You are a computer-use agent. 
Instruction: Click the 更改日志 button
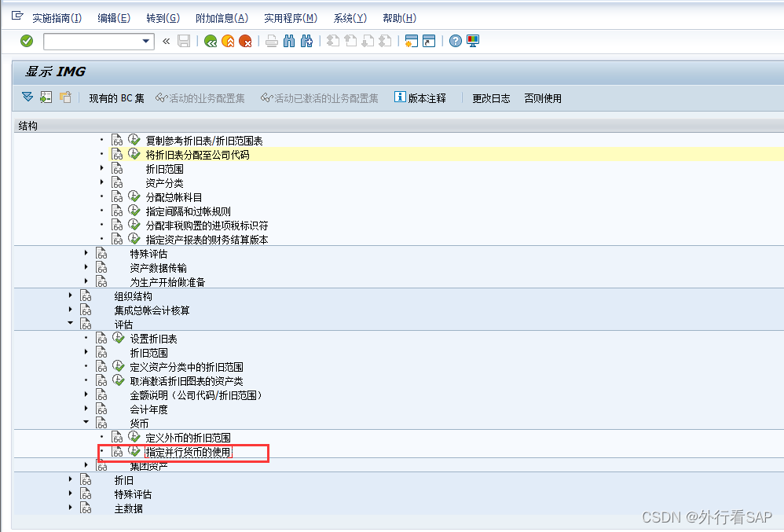pyautogui.click(x=491, y=97)
